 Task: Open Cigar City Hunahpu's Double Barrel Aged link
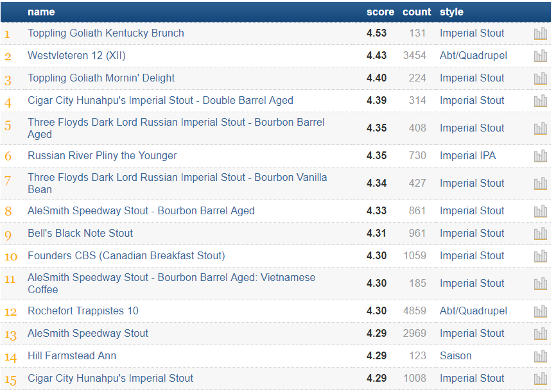pyautogui.click(x=161, y=101)
